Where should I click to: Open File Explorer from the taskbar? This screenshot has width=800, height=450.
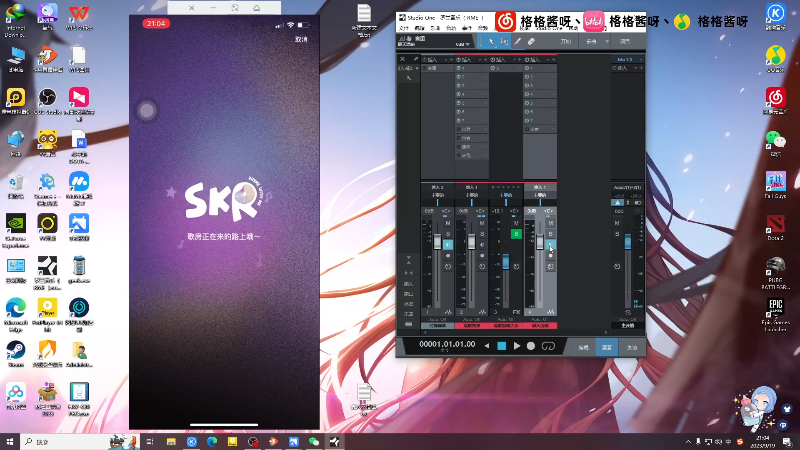(171, 441)
